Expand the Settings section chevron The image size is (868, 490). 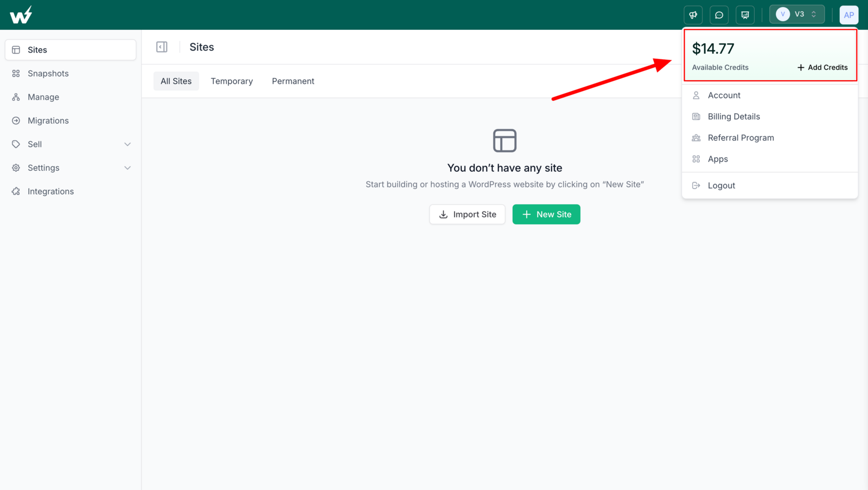[127, 168]
